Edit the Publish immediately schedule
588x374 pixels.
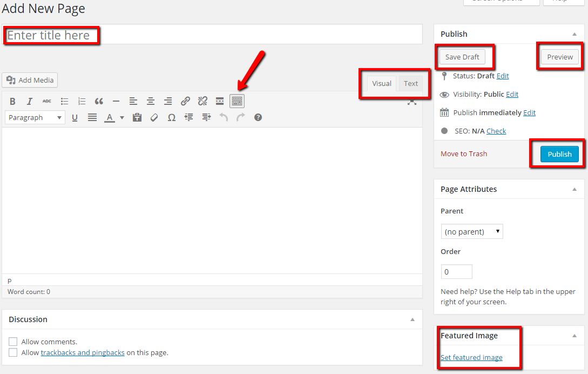tap(529, 112)
